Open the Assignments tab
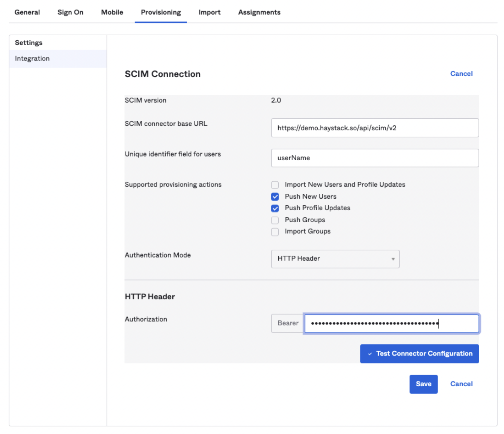Viewport: 504px width, 434px height. (259, 12)
